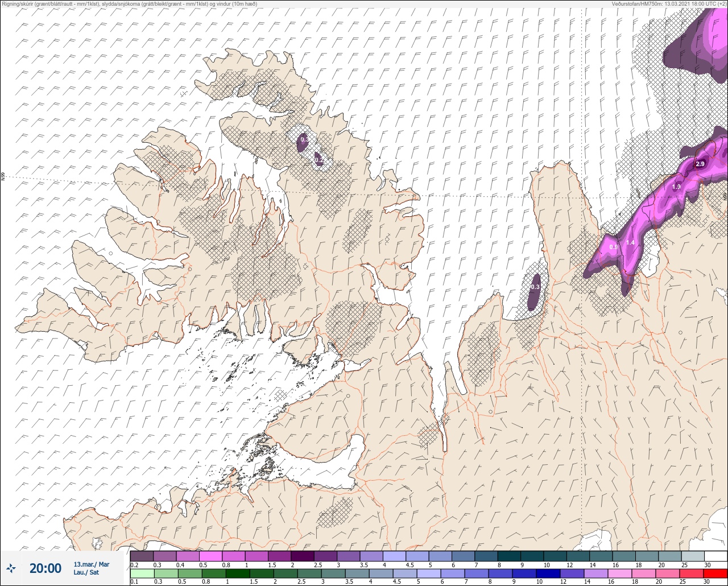Select the slate blue 6 swatch in the snow legend
This screenshot has height=586, width=728.
pyautogui.click(x=463, y=556)
